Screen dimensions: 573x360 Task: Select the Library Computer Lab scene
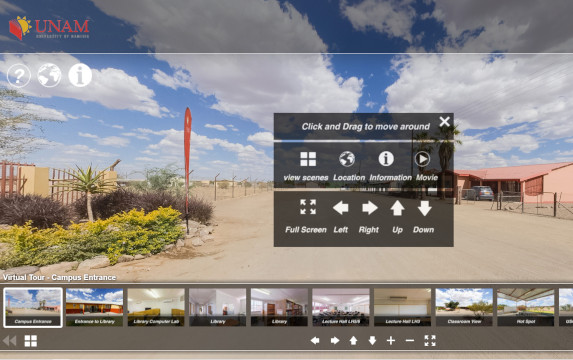[x=156, y=307]
